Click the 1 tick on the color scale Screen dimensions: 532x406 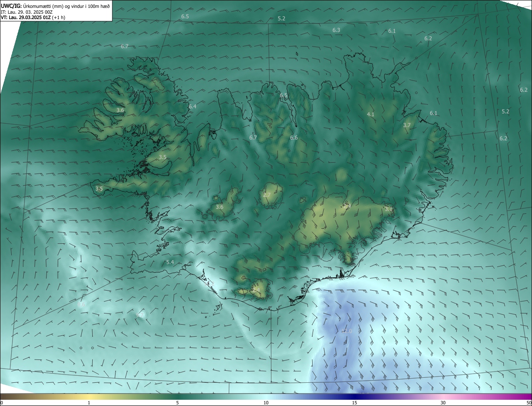tap(89, 403)
